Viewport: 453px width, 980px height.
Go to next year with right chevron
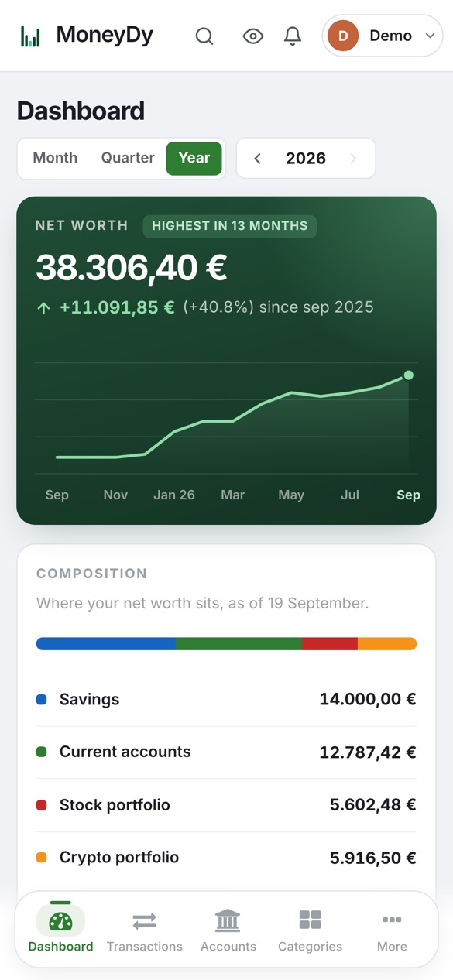click(x=353, y=159)
